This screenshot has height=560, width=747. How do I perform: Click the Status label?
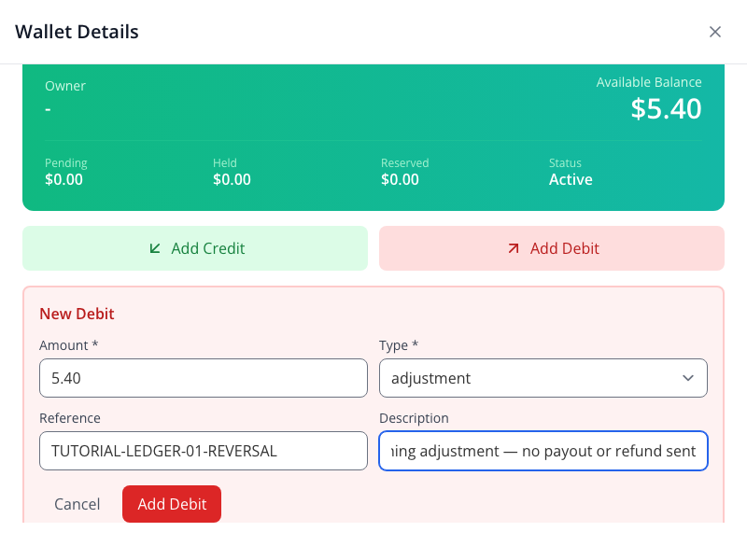[x=565, y=162]
